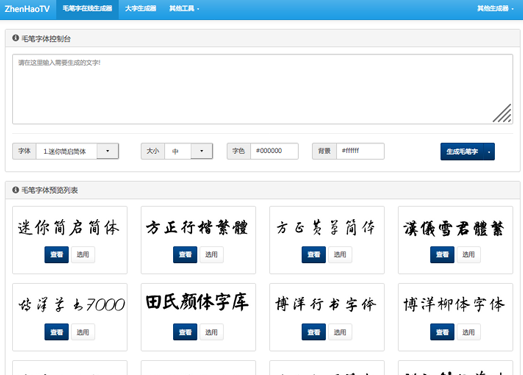Image resolution: width=523 pixels, height=375 pixels.
Task: Click the 背景 color field #ffffff
Action: 360,151
